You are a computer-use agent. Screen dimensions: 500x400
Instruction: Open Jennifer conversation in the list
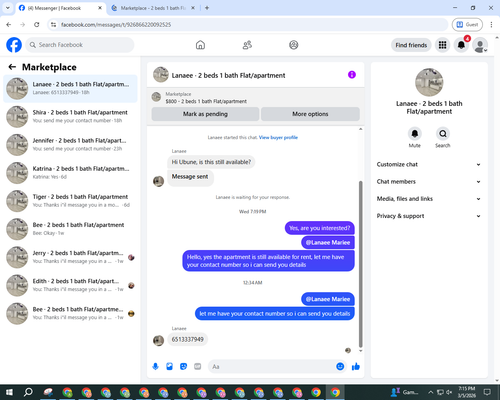point(70,145)
